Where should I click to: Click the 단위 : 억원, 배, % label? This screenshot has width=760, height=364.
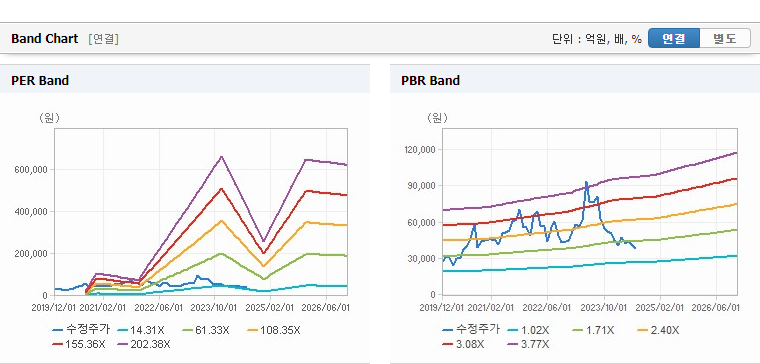(x=597, y=39)
